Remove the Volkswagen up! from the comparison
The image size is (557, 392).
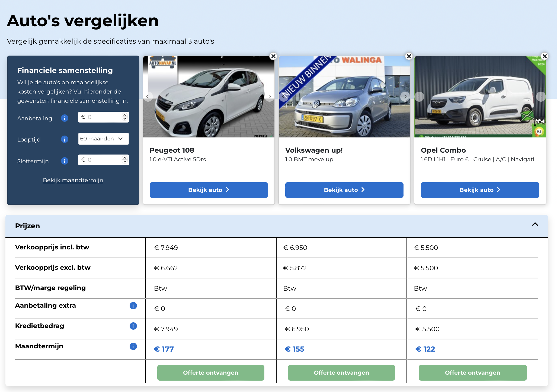pyautogui.click(x=409, y=56)
